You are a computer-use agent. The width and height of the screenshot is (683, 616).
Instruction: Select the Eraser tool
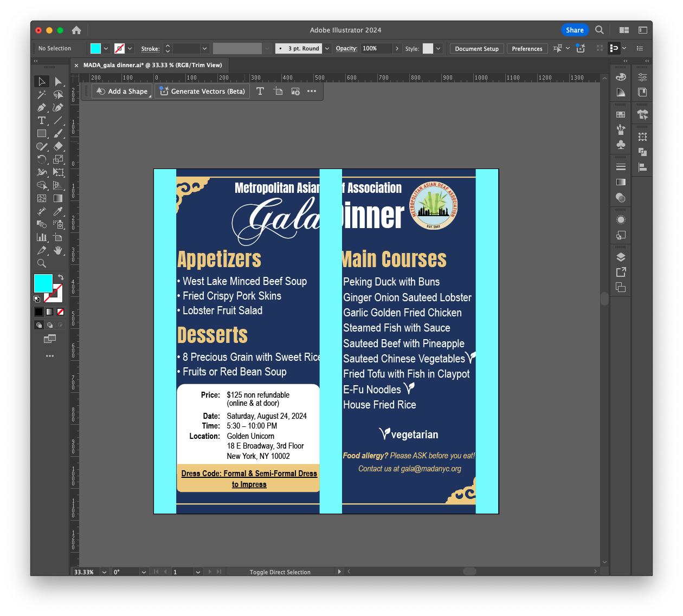[x=58, y=146]
